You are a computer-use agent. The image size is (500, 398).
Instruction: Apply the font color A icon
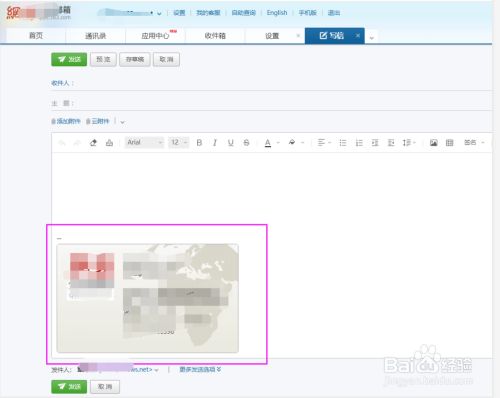(x=268, y=143)
